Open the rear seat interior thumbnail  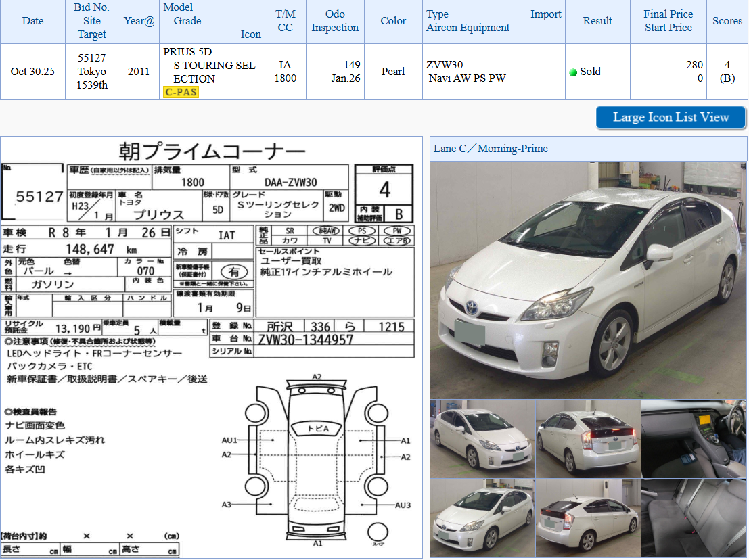694,517
